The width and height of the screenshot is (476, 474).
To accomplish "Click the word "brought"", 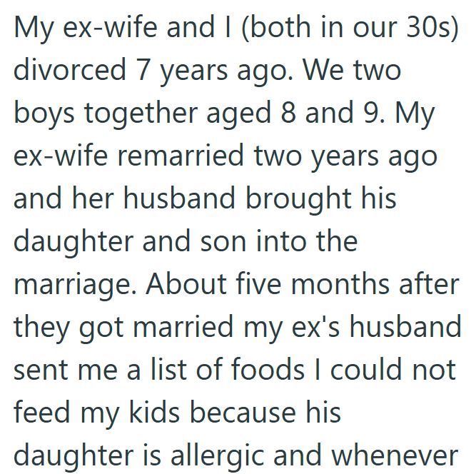I will [308, 198].
